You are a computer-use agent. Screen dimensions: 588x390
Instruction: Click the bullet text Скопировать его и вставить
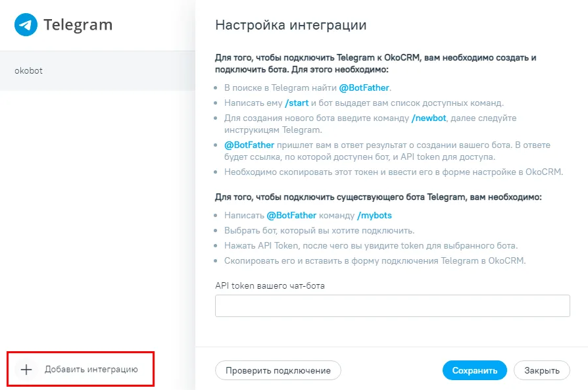pyautogui.click(x=375, y=260)
